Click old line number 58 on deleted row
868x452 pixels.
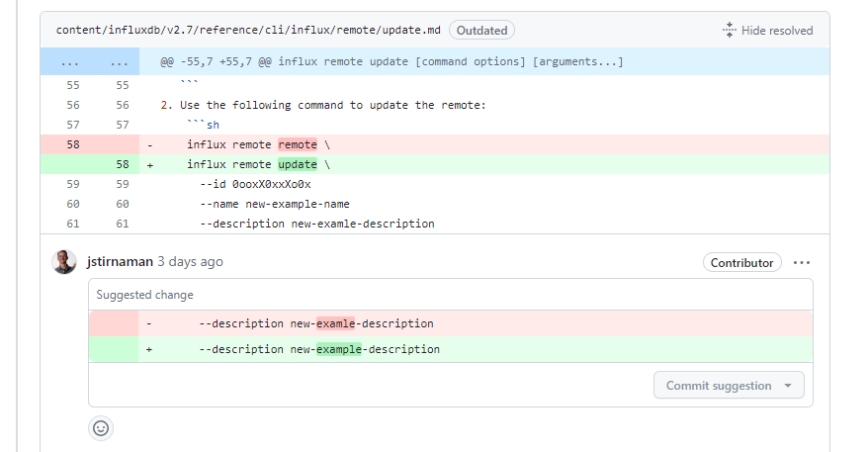pyautogui.click(x=73, y=144)
